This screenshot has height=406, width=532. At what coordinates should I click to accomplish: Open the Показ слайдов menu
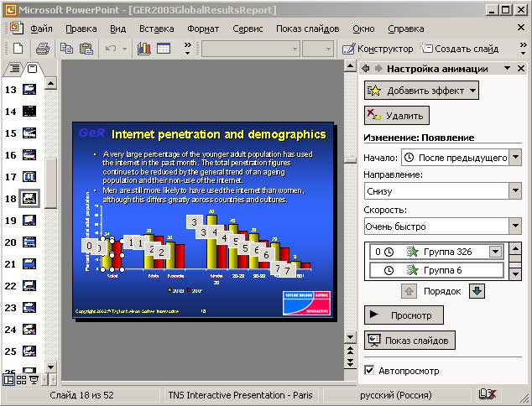click(307, 29)
